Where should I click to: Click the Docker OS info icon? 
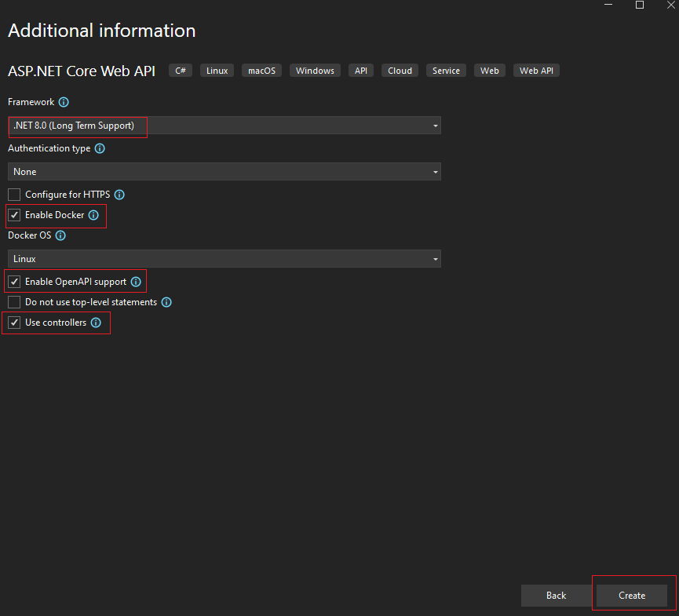tap(60, 235)
